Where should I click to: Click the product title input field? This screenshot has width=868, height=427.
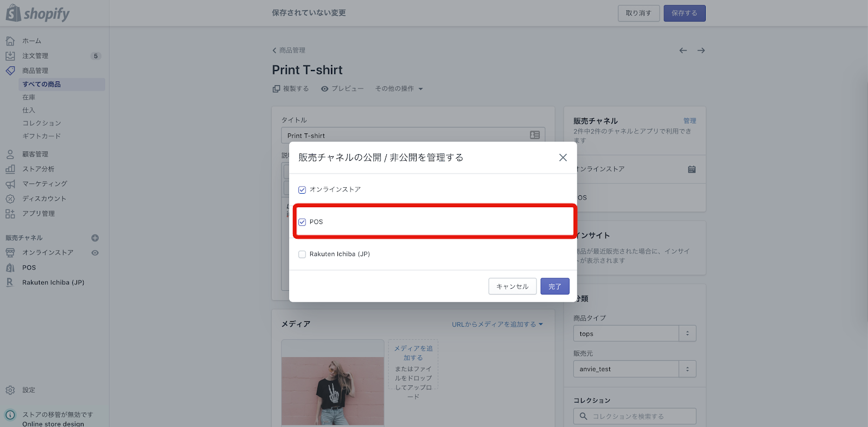[413, 135]
